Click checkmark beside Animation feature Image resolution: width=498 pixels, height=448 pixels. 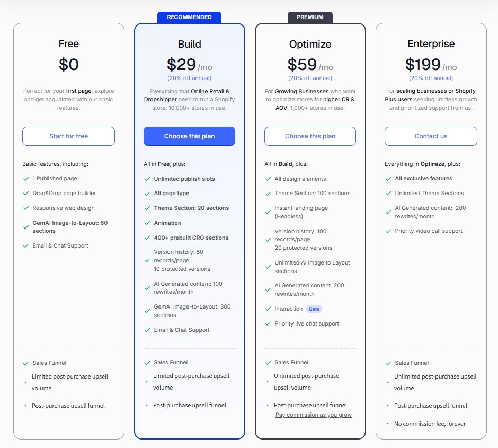click(147, 223)
